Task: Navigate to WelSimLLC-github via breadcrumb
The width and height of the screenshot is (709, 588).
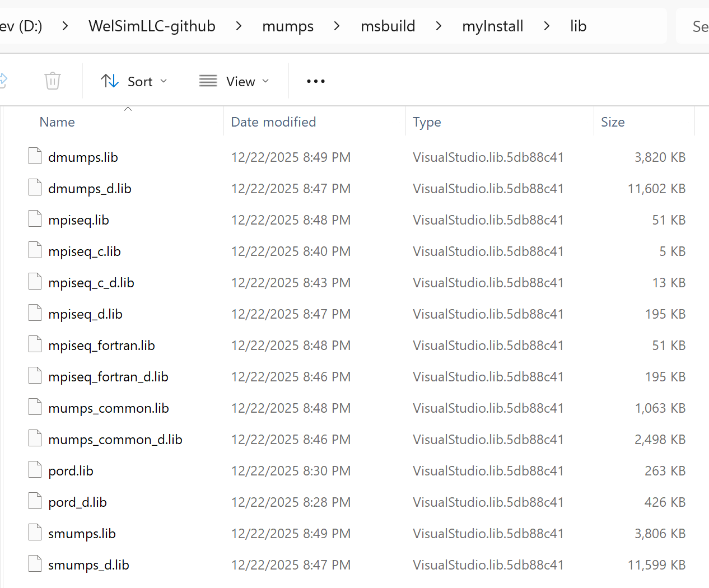Action: 152,26
